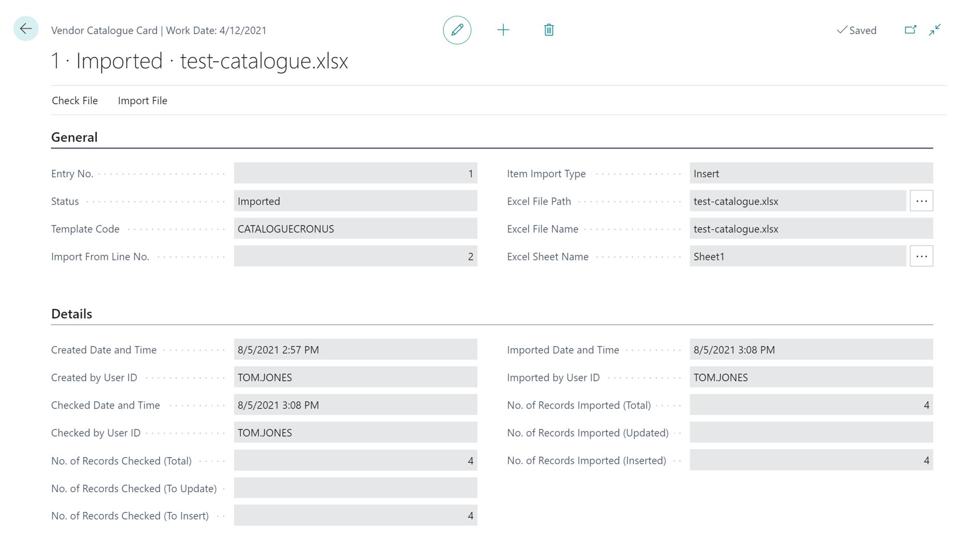Select the Import File action
The height and width of the screenshot is (535, 980).
(142, 101)
